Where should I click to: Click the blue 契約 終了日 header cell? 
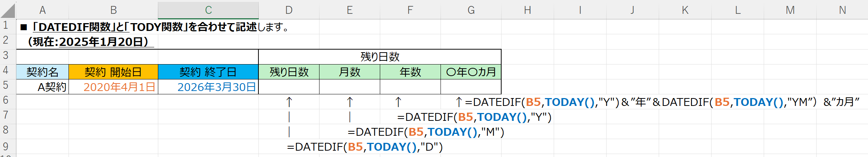tap(208, 72)
